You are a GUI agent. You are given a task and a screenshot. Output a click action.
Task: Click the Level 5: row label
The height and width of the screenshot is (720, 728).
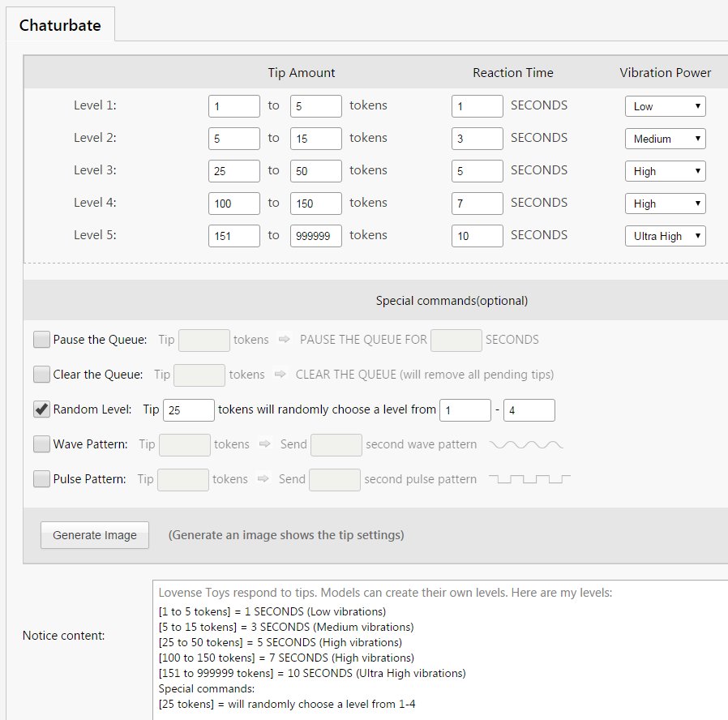95,235
